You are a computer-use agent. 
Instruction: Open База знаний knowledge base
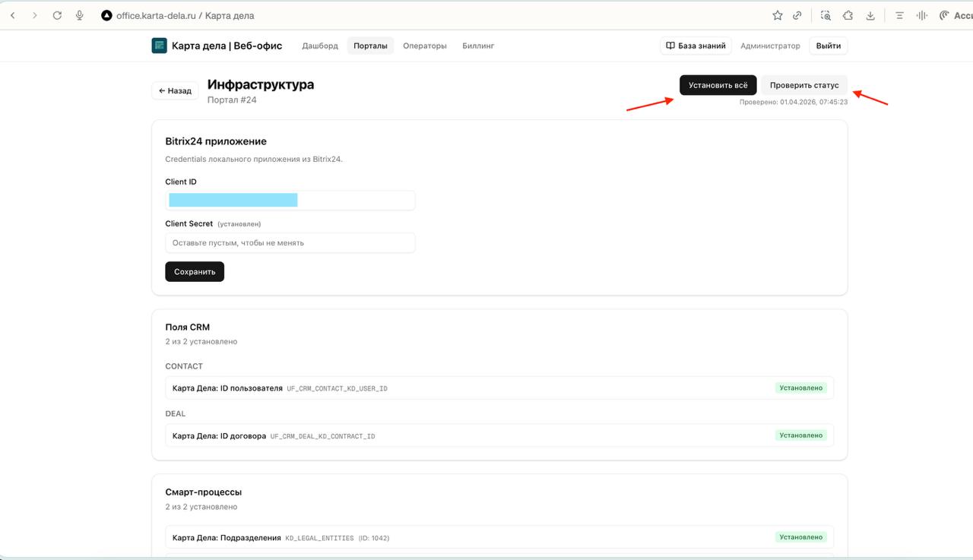point(696,46)
